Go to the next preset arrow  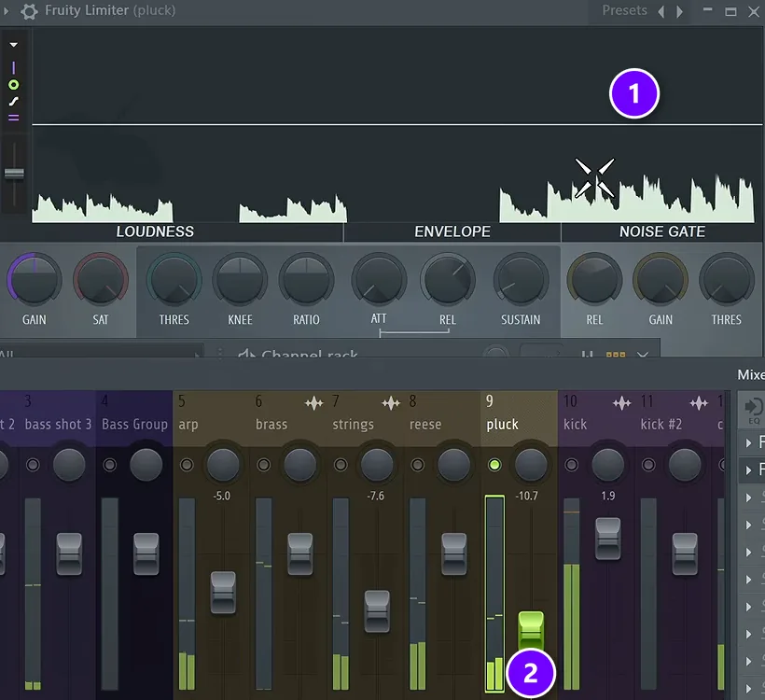tap(679, 11)
